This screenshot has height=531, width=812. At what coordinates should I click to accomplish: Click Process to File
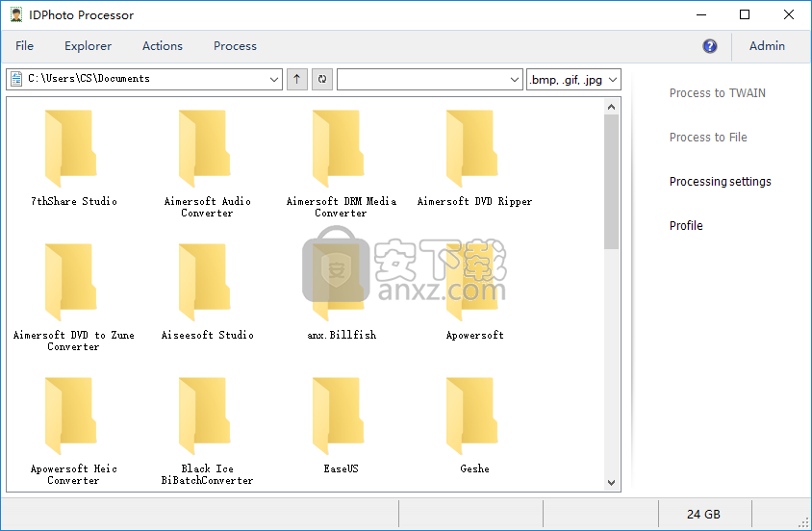708,138
